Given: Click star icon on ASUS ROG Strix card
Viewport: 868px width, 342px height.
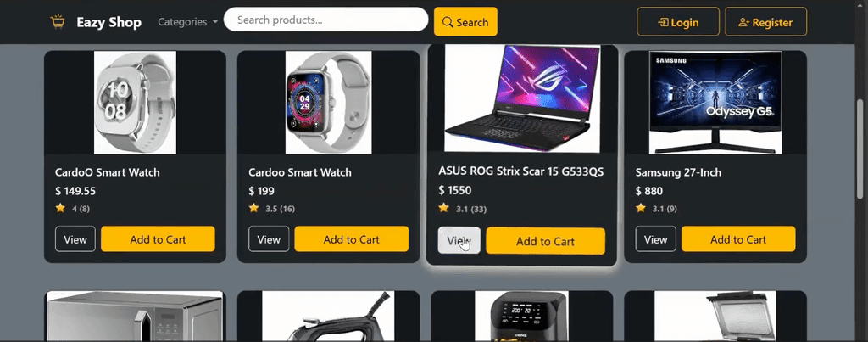Looking at the screenshot, I should tap(443, 209).
